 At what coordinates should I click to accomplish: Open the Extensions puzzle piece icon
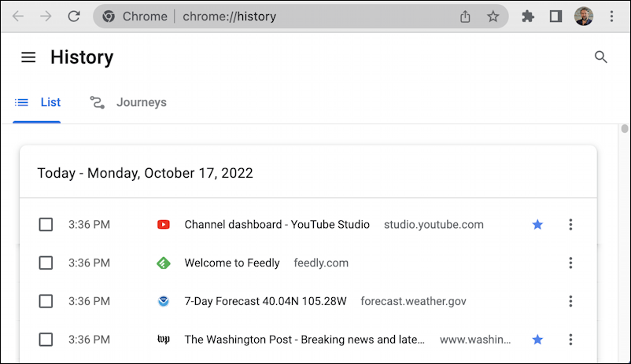pos(528,16)
